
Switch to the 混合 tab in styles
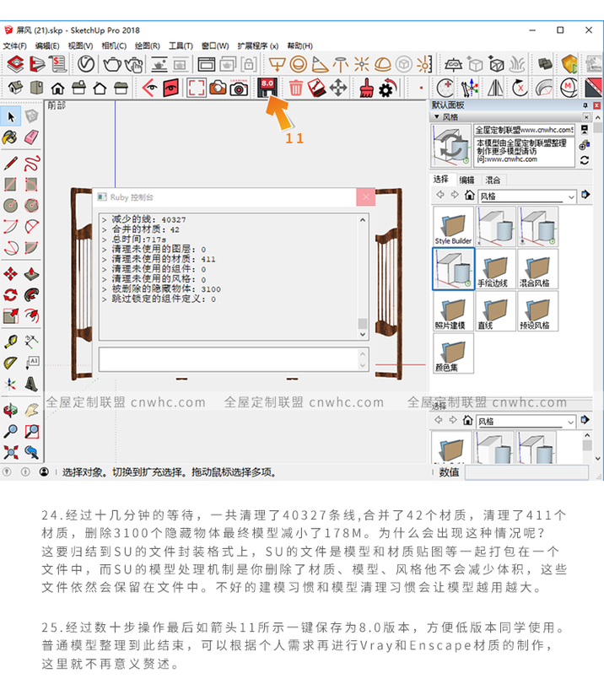click(x=493, y=180)
